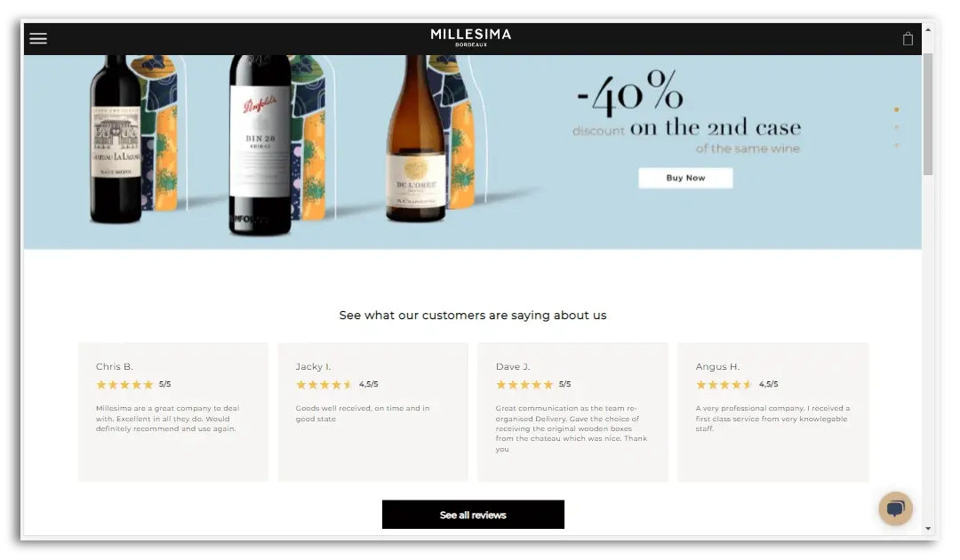
Task: Select the second carousel slide dot
Action: (x=896, y=127)
